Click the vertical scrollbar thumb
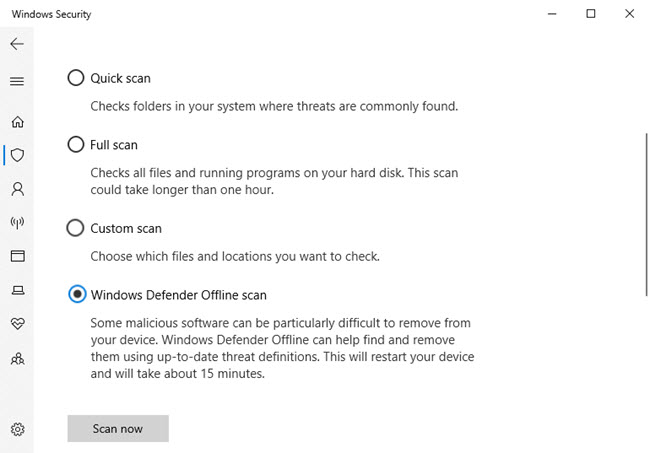This screenshot has width=650, height=453. tap(644, 216)
